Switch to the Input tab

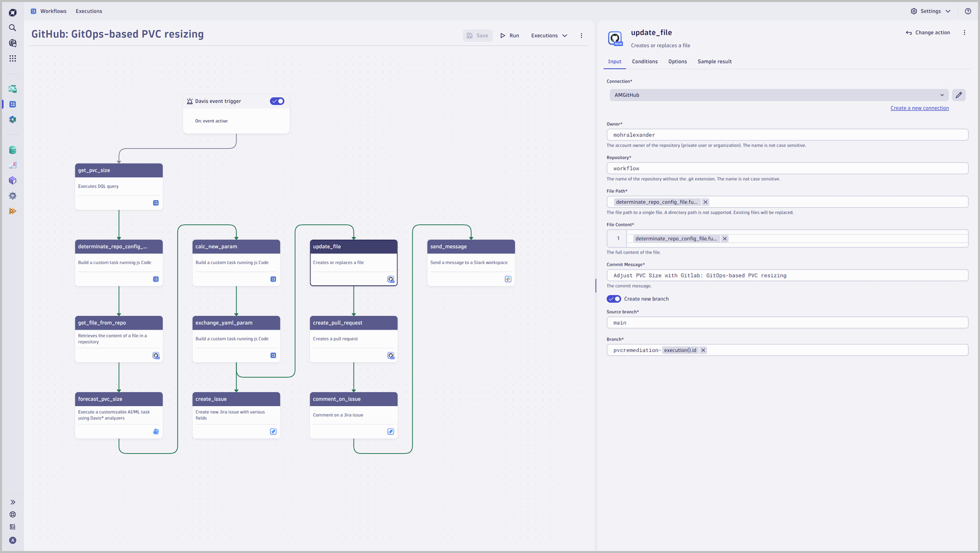[614, 62]
